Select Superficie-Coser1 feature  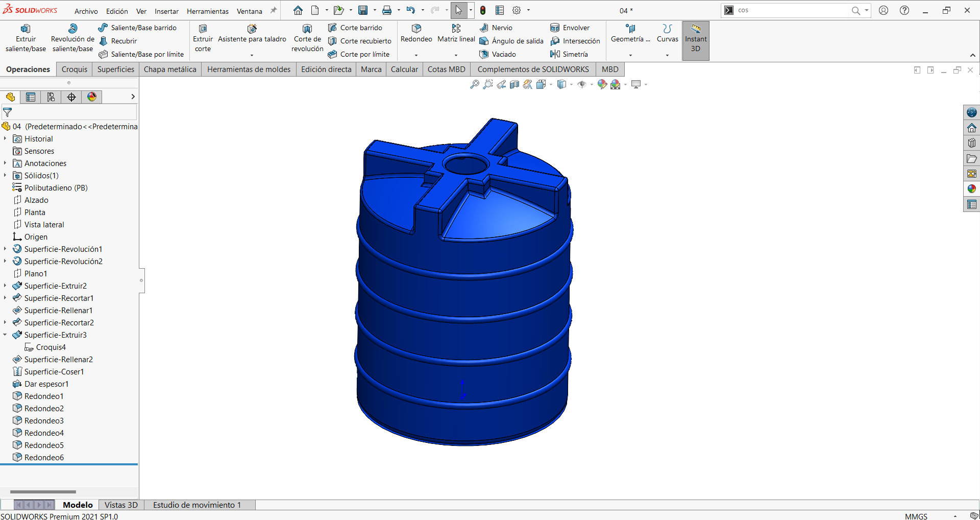(48, 371)
